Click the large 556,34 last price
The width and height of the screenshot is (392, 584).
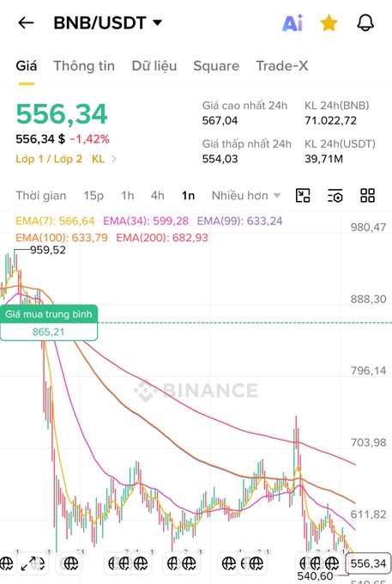point(62,114)
